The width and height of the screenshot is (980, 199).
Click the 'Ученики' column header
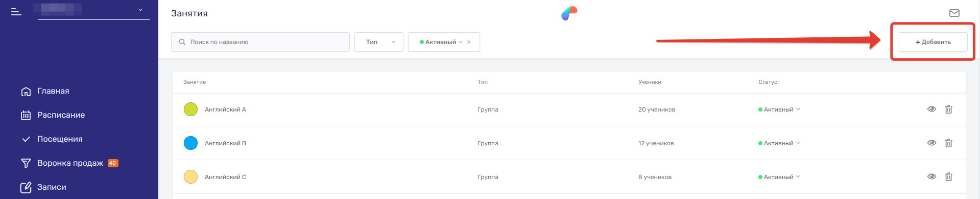click(x=650, y=82)
